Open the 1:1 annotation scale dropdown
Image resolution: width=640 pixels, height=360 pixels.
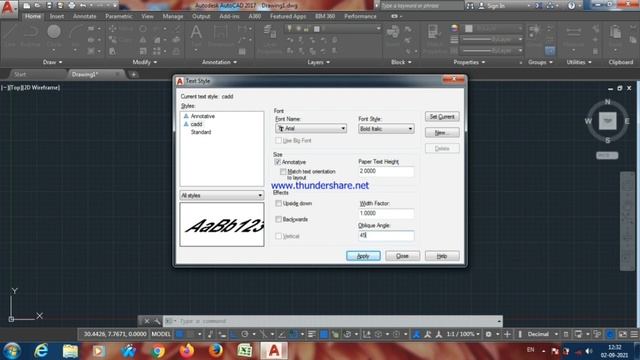tap(463, 334)
